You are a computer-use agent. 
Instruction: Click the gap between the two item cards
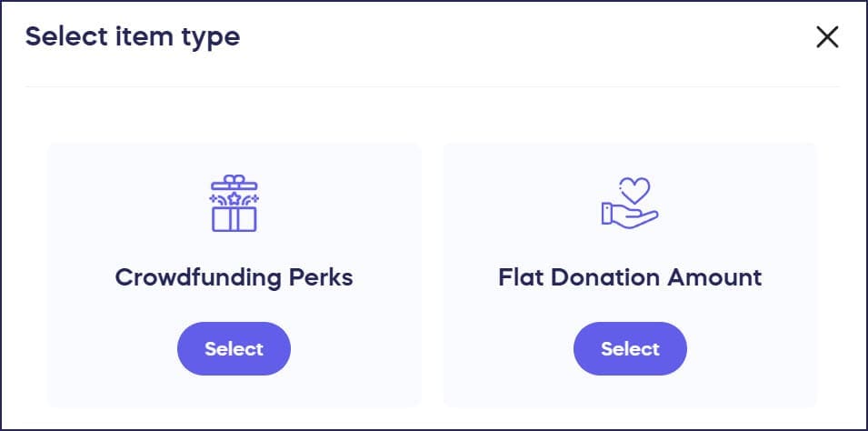[433, 273]
